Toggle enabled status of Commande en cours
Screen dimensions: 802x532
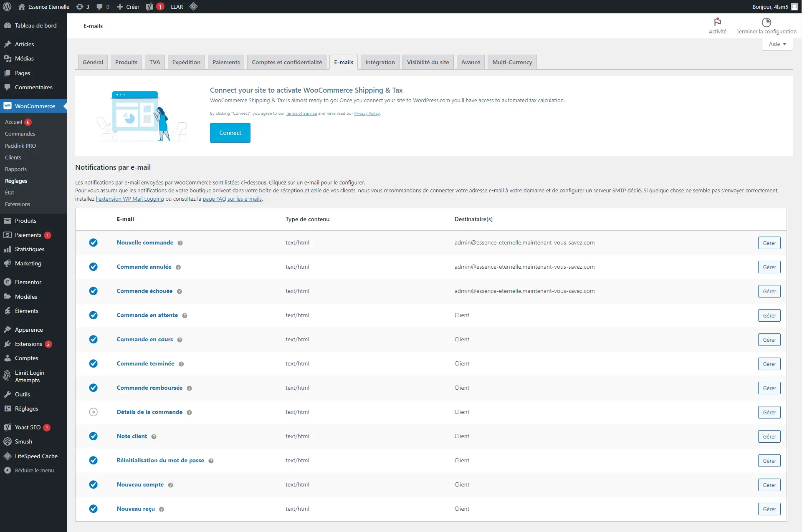pyautogui.click(x=94, y=339)
